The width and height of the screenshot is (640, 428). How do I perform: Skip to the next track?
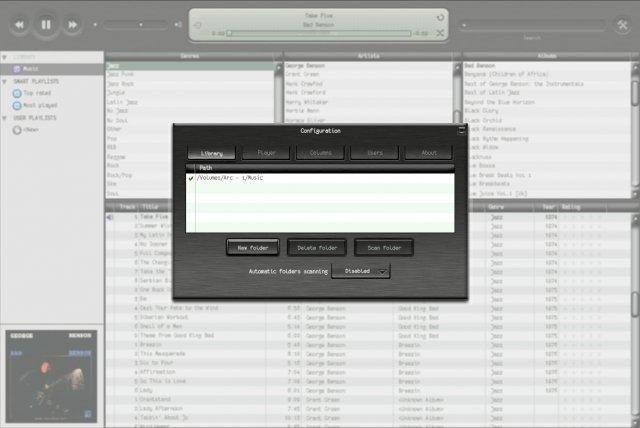click(72, 25)
